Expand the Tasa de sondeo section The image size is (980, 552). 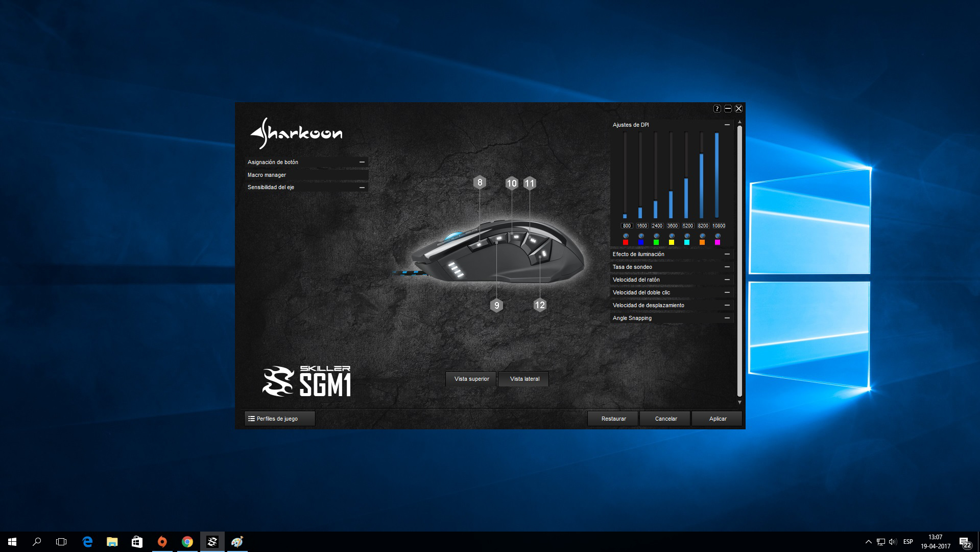727,267
